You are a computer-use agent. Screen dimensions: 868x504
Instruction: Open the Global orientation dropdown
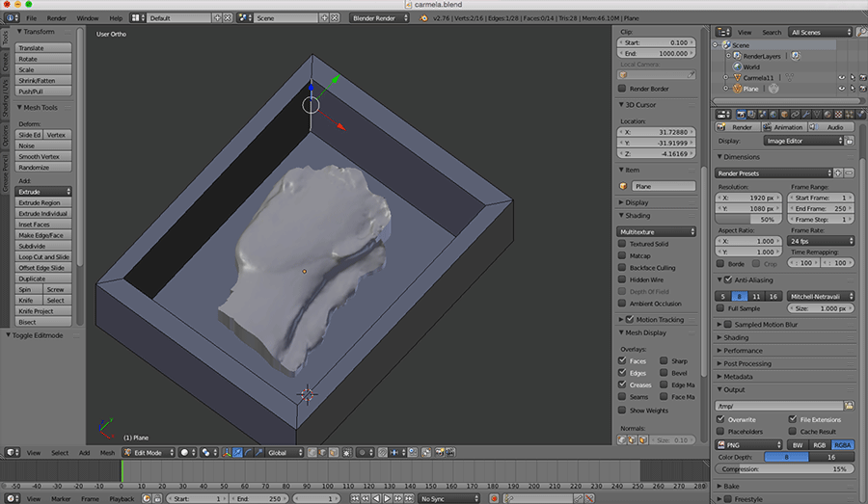(286, 453)
